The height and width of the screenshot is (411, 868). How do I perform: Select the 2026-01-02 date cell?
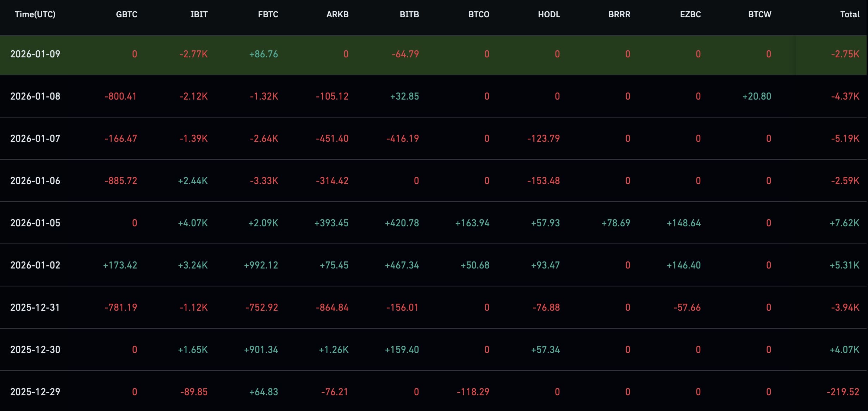[x=35, y=265]
